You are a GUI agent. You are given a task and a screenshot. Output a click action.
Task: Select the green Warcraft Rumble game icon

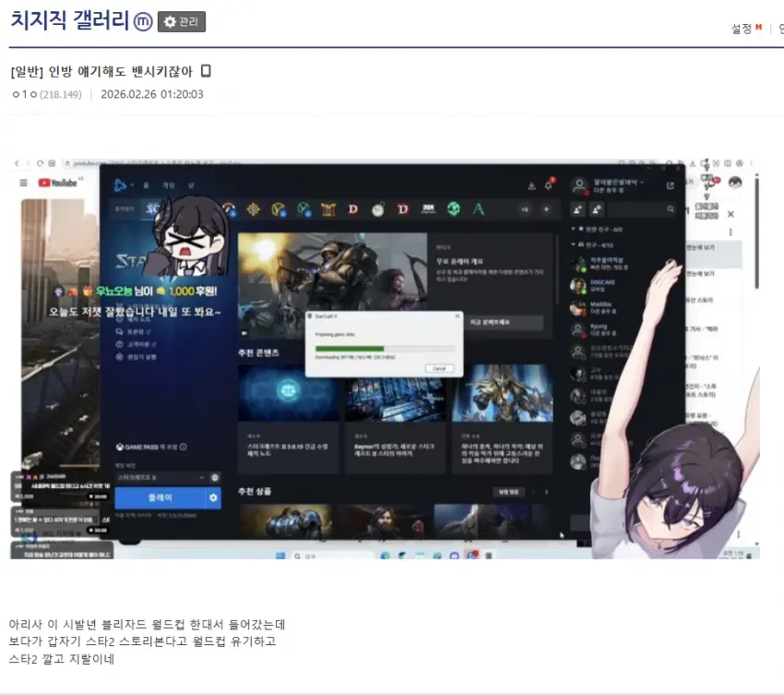pos(454,210)
